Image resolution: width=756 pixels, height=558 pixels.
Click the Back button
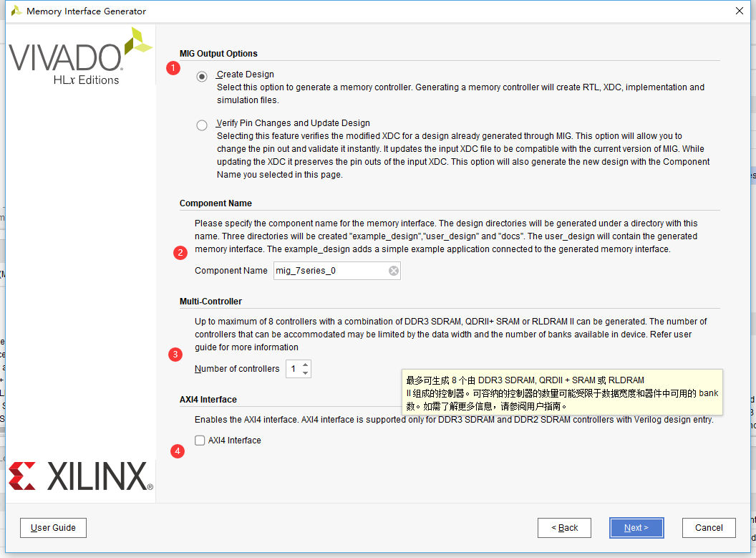564,527
